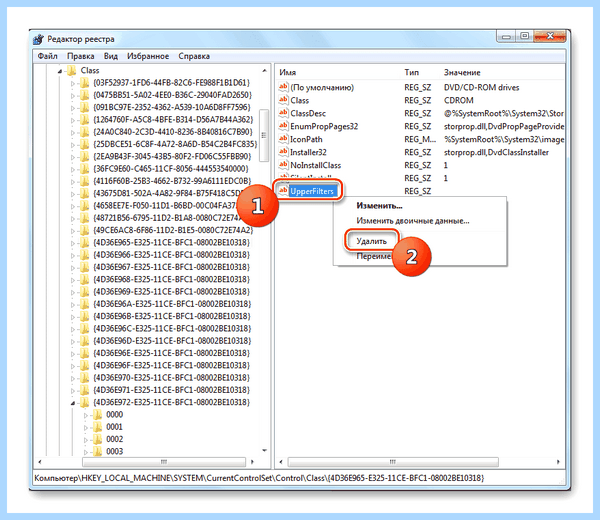Expand the {4D36E96A-E325-11CE-BFC1-08002BE10318} key
The height and width of the screenshot is (520, 600).
73,305
